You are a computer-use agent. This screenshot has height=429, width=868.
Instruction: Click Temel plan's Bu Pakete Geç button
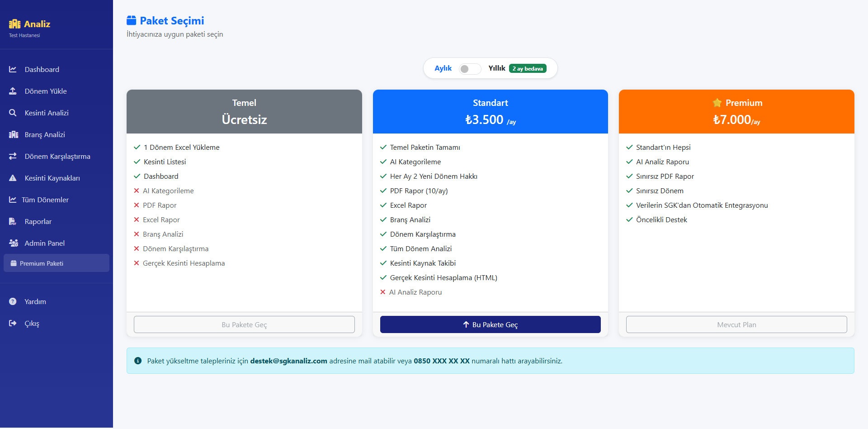pos(244,324)
